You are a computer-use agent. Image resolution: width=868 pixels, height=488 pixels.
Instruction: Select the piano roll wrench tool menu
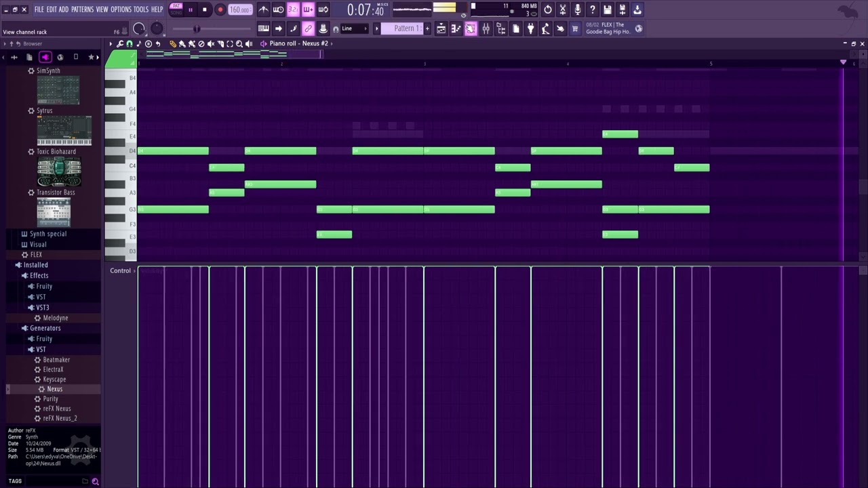click(120, 43)
